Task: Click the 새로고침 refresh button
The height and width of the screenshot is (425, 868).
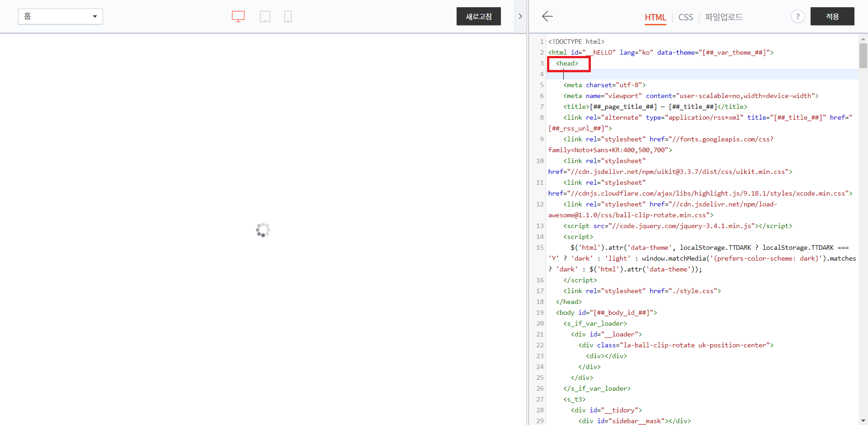Action: [479, 16]
